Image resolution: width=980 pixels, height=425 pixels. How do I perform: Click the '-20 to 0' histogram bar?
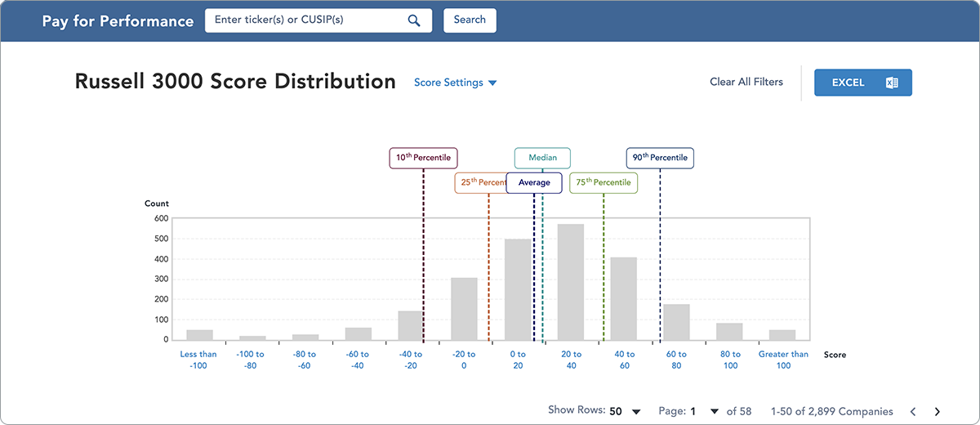pos(464,309)
